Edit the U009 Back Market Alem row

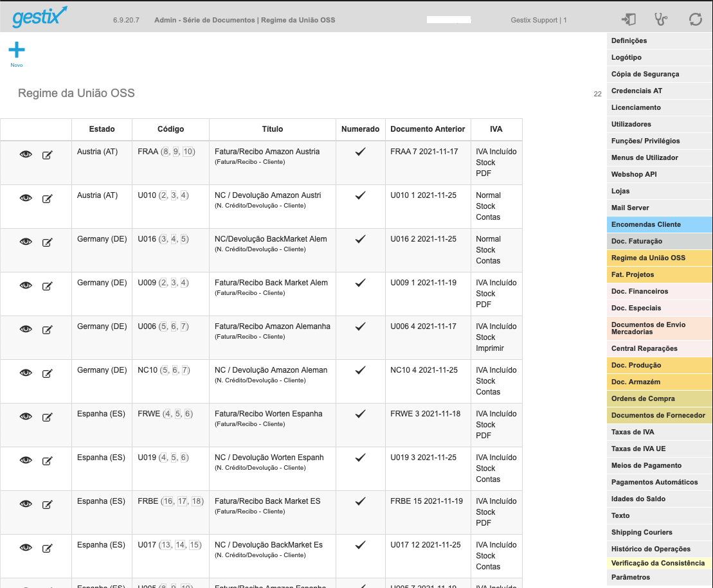point(48,286)
